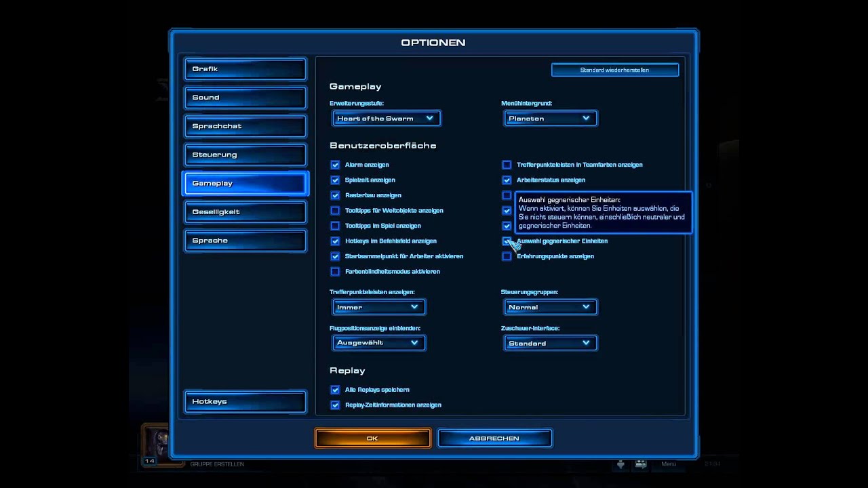
Task: Enable Tooltipps für Weltobjekte anzeigen
Action: tap(335, 211)
